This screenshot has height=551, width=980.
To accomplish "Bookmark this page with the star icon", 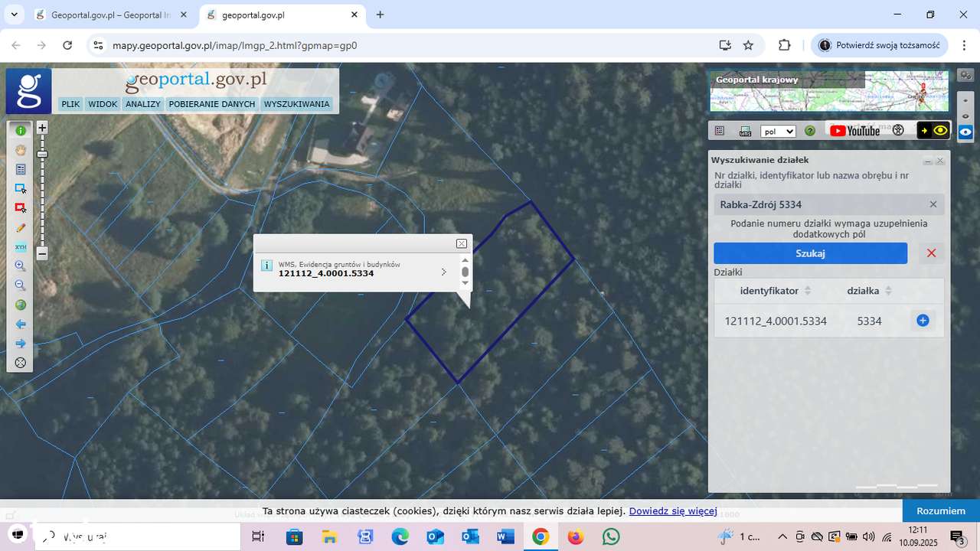I will tap(749, 45).
